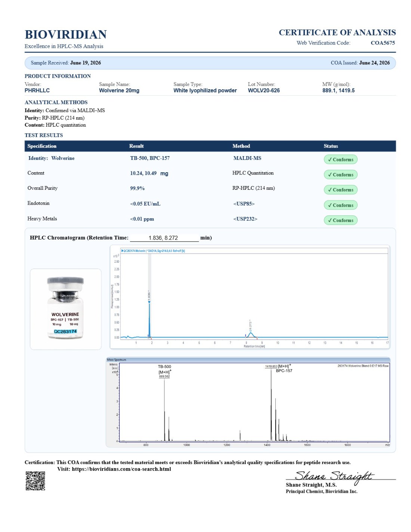The width and height of the screenshot is (411, 532).
Task: Click the Result column header
Action: tap(136, 146)
